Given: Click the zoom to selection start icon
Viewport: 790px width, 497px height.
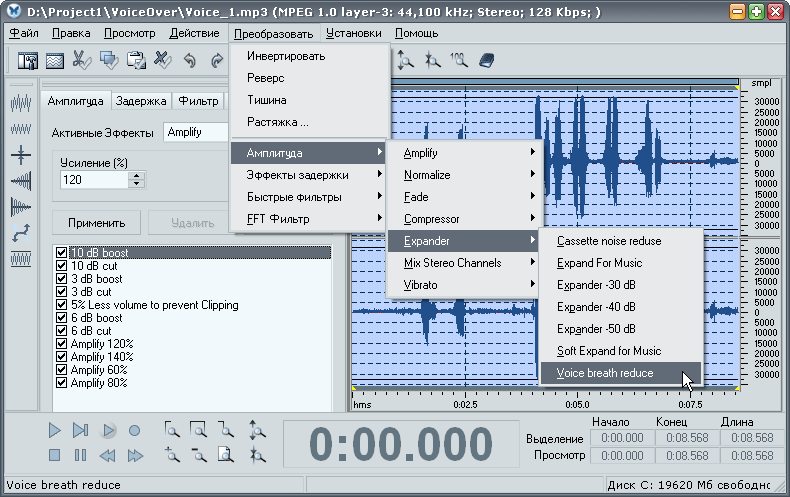Looking at the screenshot, I should click(172, 429).
